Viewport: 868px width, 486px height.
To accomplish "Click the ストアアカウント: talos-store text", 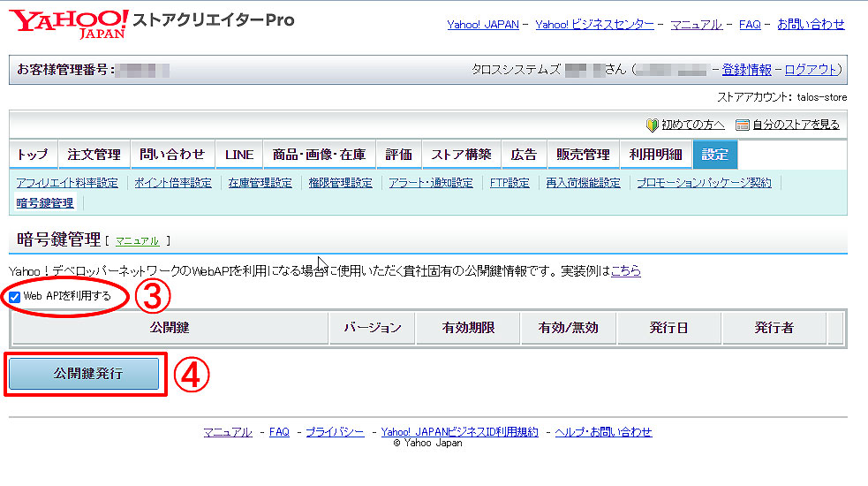I will point(782,97).
